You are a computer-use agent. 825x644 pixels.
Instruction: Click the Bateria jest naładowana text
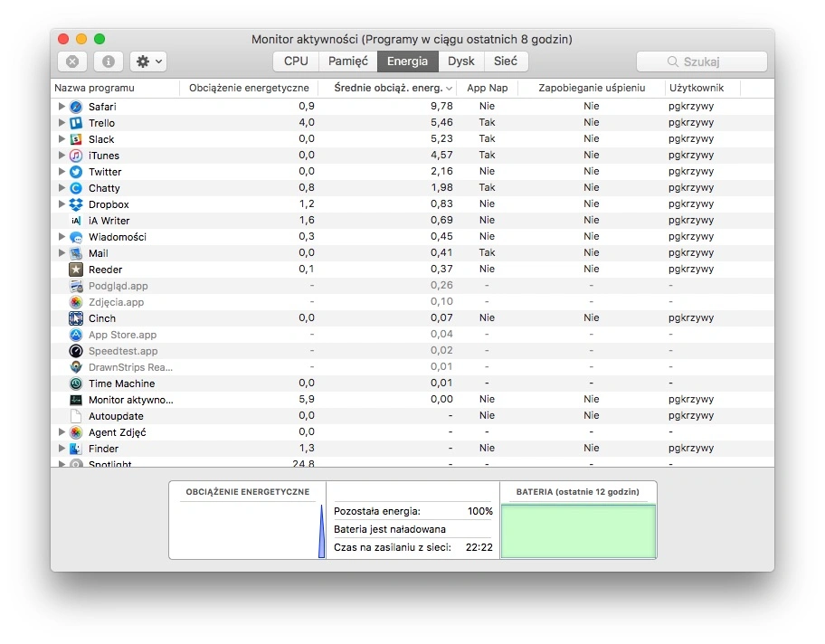[390, 529]
